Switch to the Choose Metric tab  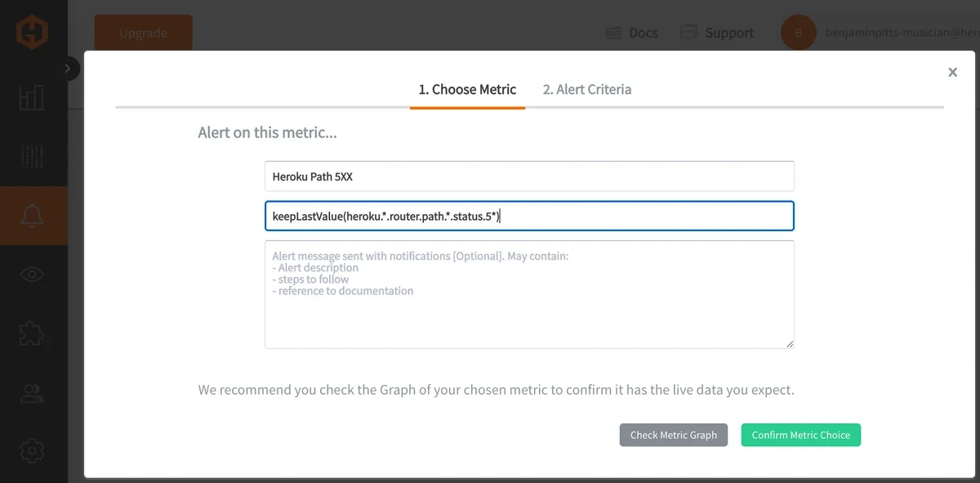[466, 89]
